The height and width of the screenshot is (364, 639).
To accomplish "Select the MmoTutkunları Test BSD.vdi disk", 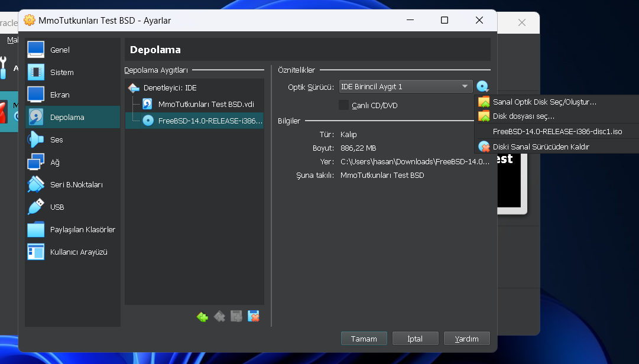I will [x=194, y=104].
